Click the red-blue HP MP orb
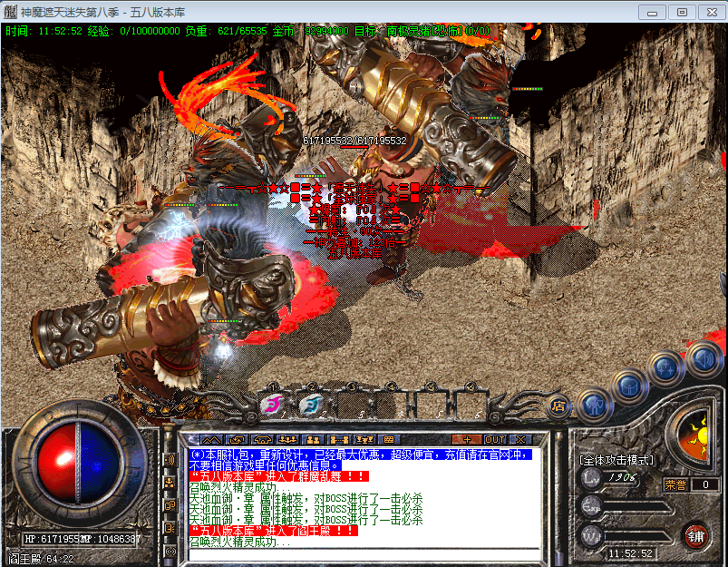Screen dimensions: 728x567 point(79,463)
